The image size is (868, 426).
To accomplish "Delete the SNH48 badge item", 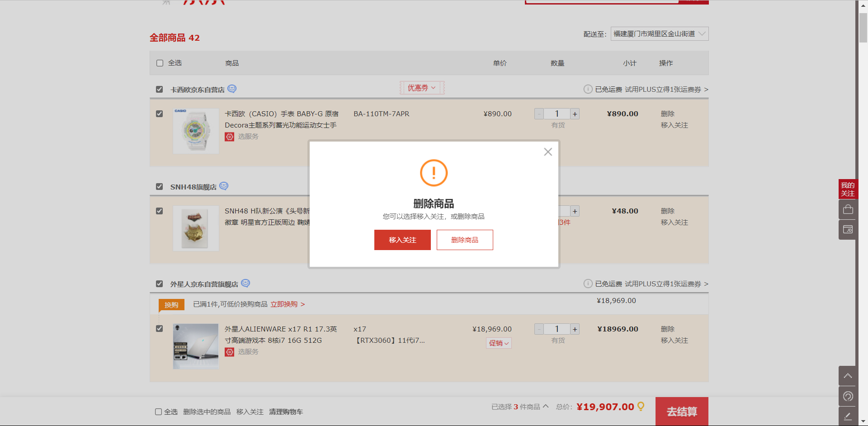I will (x=668, y=211).
